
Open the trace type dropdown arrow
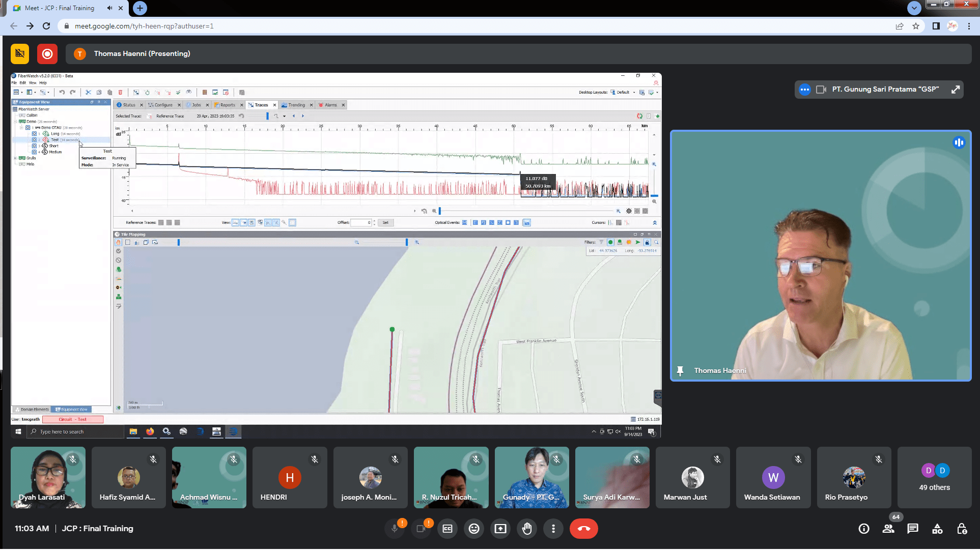(284, 116)
